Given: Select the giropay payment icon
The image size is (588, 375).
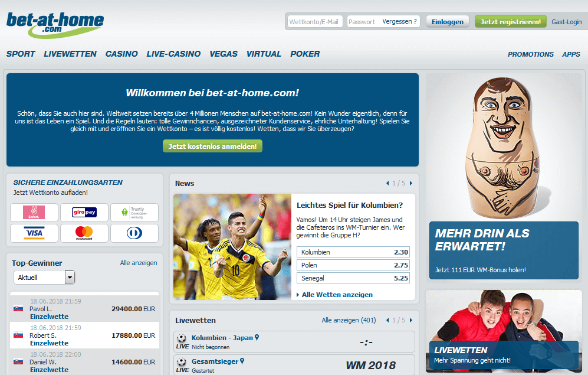Looking at the screenshot, I should pos(84,213).
